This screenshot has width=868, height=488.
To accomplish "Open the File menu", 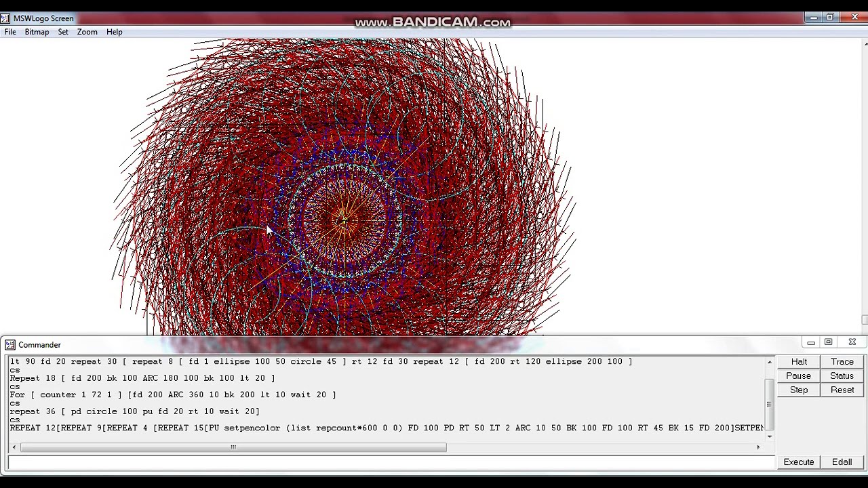I will coord(10,32).
